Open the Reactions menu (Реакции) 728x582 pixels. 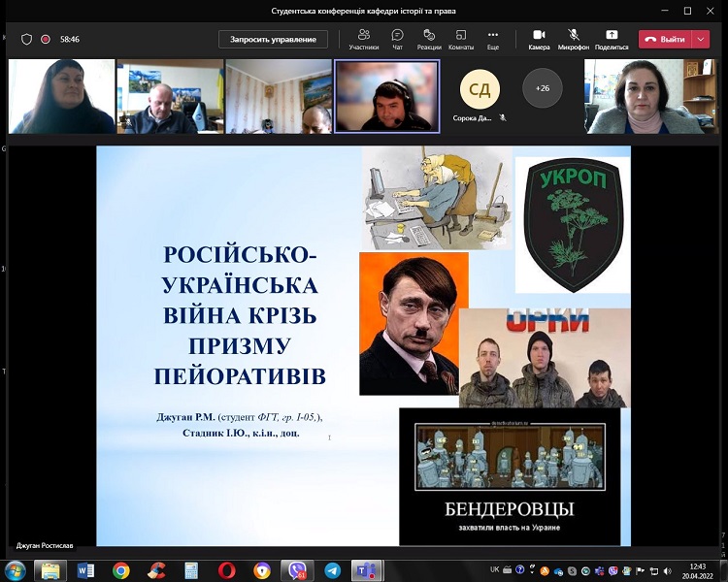428,40
